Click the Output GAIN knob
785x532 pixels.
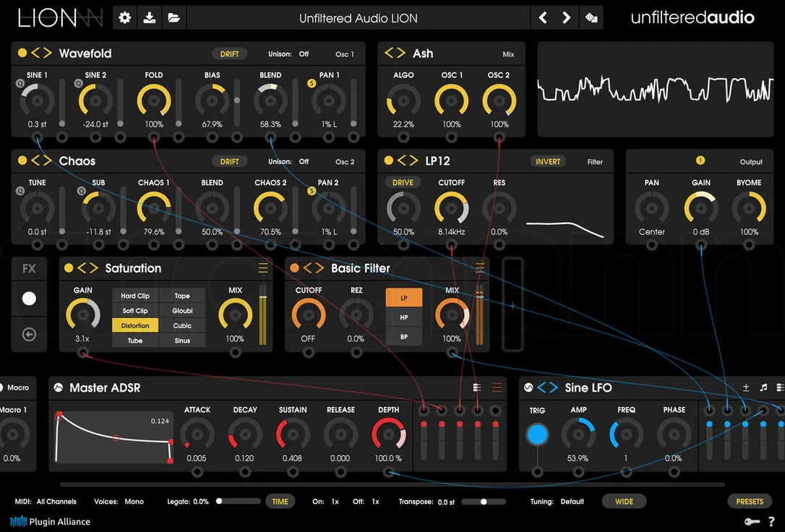pyautogui.click(x=701, y=207)
